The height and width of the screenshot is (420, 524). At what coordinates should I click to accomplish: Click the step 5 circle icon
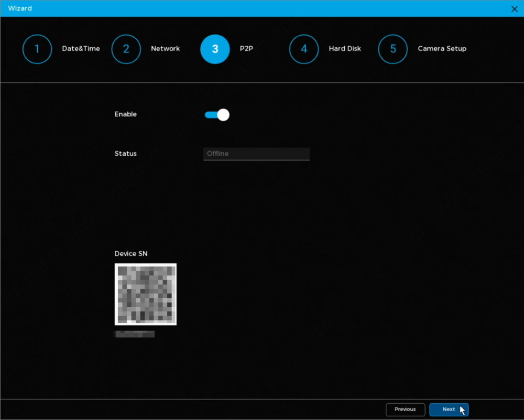[393, 49]
